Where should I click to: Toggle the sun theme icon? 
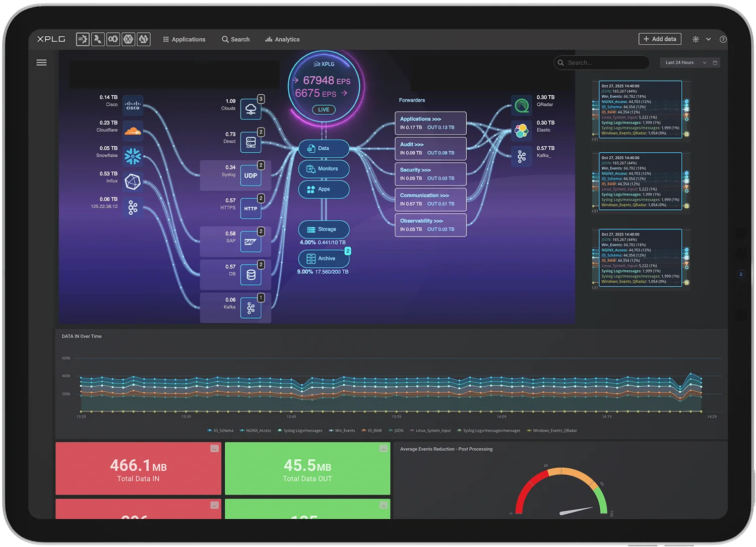tap(696, 39)
